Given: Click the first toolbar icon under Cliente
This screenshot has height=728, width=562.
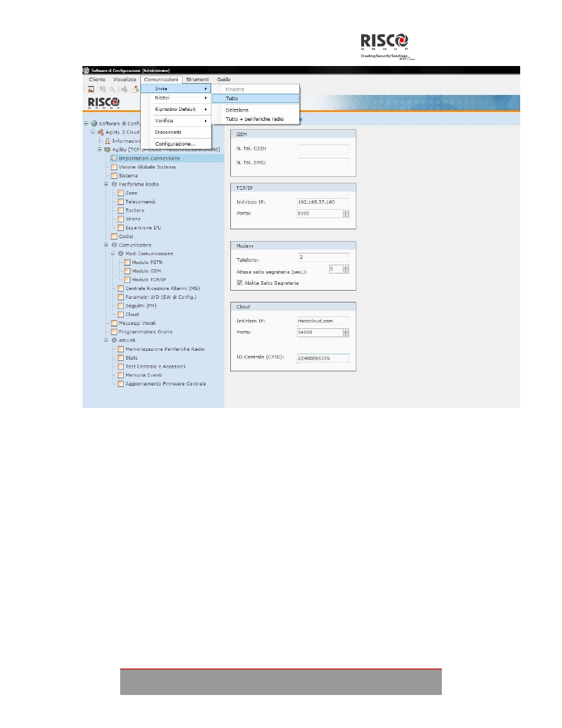Looking at the screenshot, I should (91, 90).
